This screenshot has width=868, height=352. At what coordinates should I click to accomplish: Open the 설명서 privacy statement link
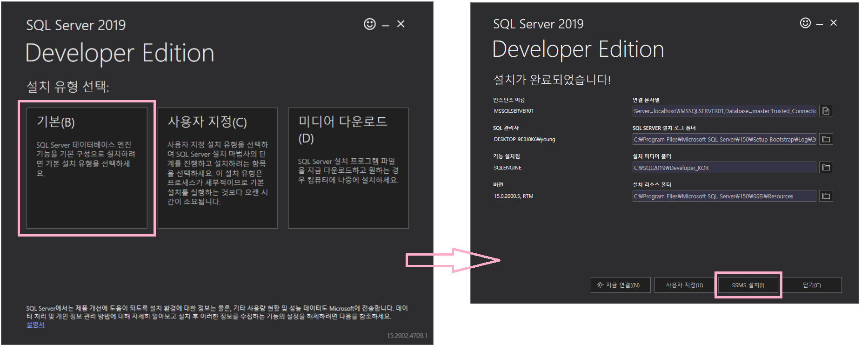click(35, 325)
